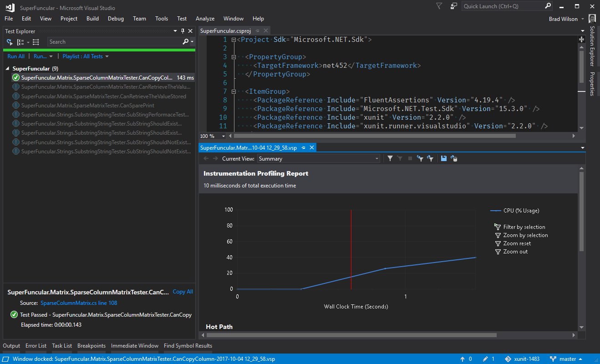Click Zoom by selection link
The width and height of the screenshot is (600, 364).
point(525,235)
